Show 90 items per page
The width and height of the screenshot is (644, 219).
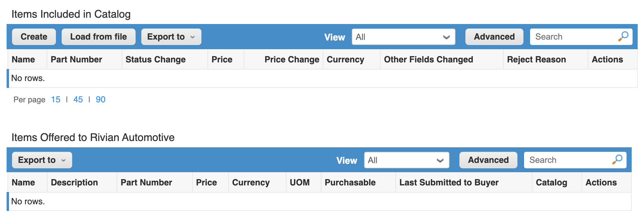[x=100, y=100]
